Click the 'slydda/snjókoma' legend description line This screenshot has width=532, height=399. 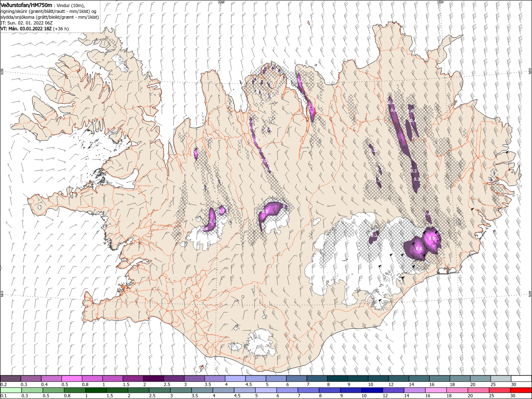tap(49, 17)
